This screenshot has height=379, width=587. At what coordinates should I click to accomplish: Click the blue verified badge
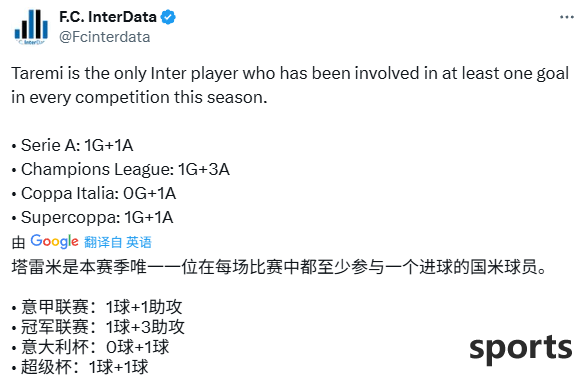(168, 17)
